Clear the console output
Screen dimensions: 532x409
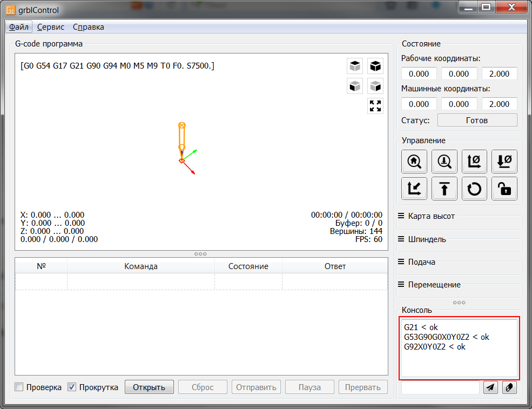[x=509, y=387]
